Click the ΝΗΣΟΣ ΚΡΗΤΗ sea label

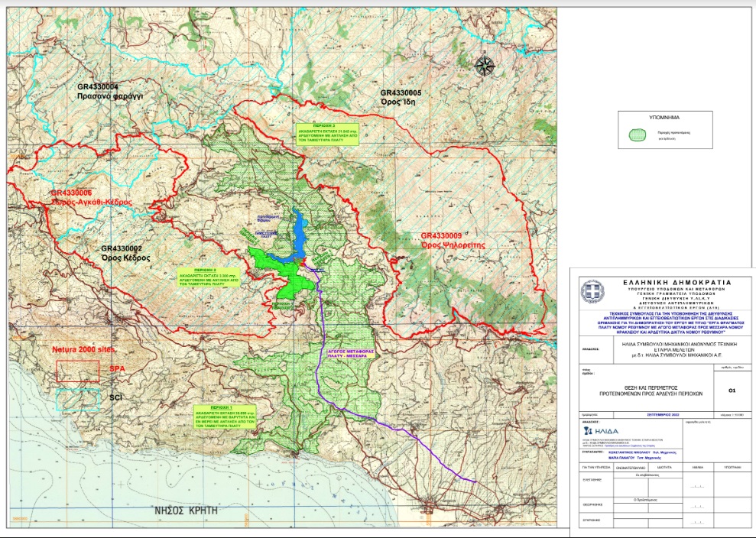click(186, 510)
